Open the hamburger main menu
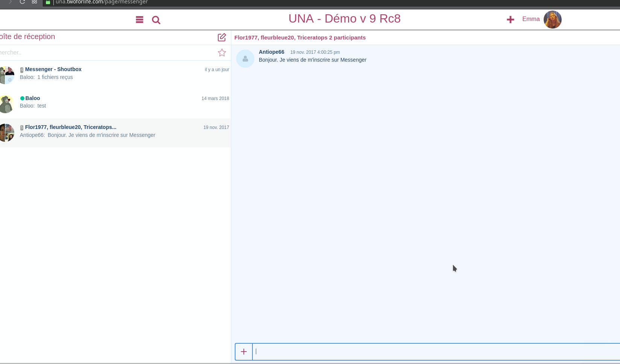This screenshot has height=364, width=620. 139,20
